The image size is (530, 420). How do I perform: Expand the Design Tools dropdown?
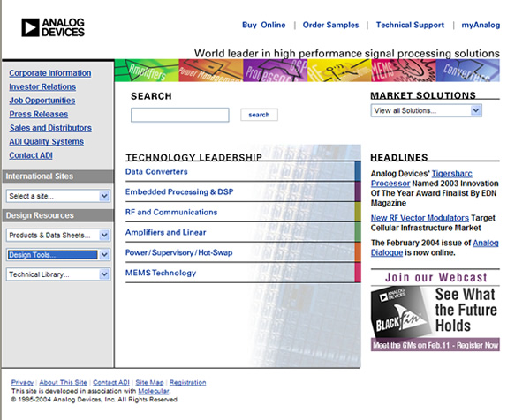(x=58, y=255)
